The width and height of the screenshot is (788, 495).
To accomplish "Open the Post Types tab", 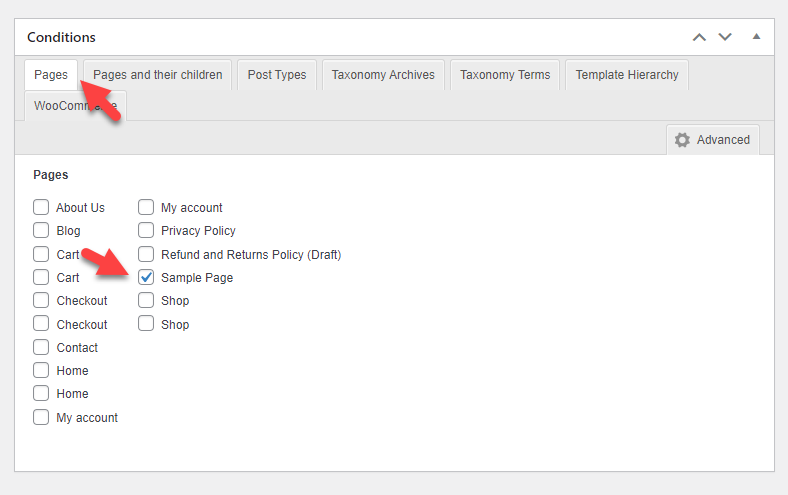I will point(277,75).
